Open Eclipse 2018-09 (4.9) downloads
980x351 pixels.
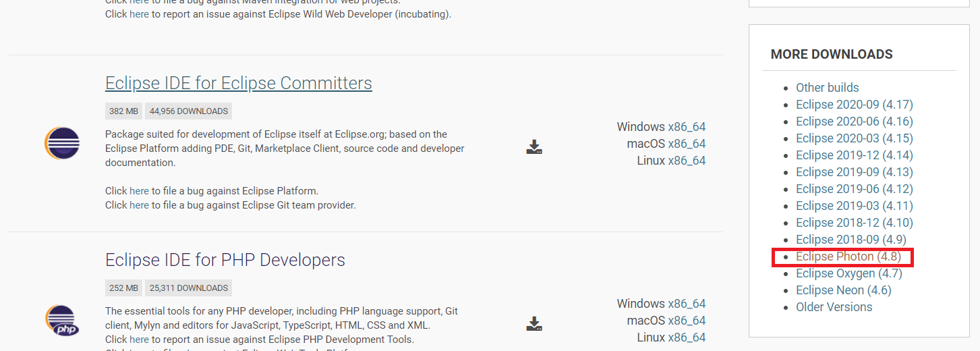pos(851,240)
